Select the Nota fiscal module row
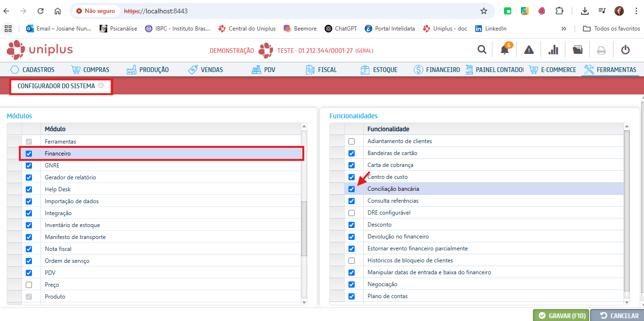The width and height of the screenshot is (644, 321). pos(58,249)
